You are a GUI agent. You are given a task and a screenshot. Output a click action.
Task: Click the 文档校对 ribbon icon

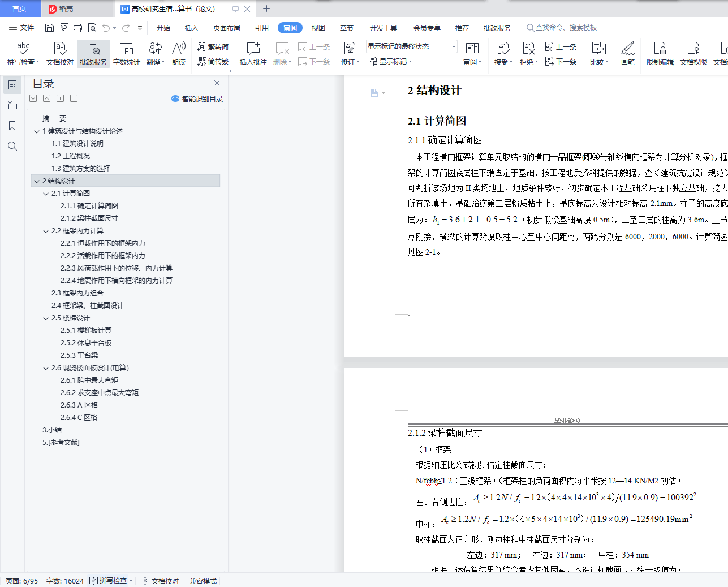pyautogui.click(x=60, y=54)
